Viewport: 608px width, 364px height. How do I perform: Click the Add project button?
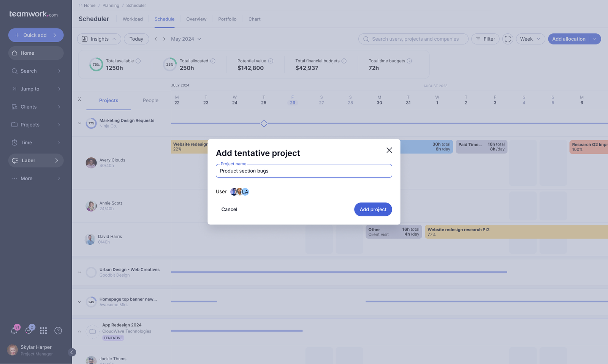[x=373, y=209]
